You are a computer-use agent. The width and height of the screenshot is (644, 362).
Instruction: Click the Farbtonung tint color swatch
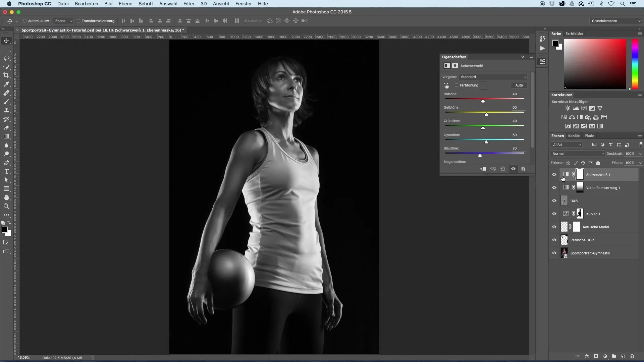point(483,85)
